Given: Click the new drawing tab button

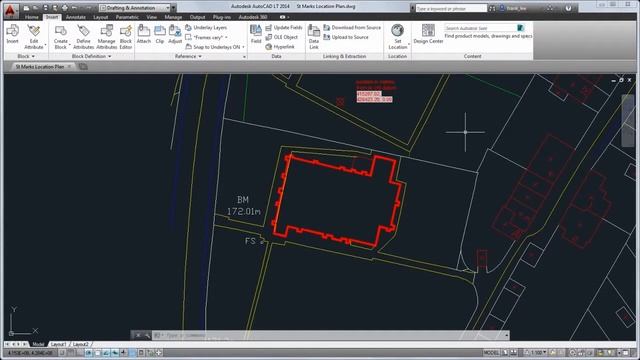Looking at the screenshot, I should click(83, 67).
